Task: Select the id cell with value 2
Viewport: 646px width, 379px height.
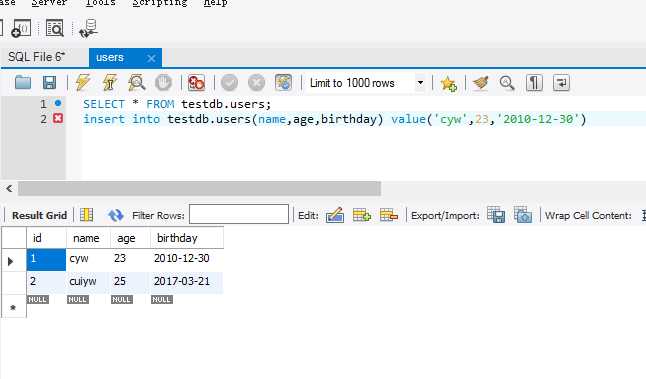Action: (x=46, y=282)
